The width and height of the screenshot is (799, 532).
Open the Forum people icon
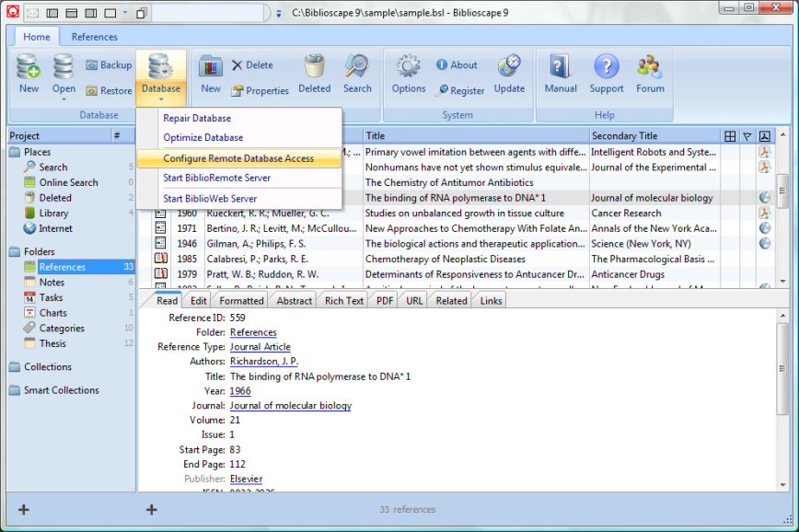pos(650,75)
